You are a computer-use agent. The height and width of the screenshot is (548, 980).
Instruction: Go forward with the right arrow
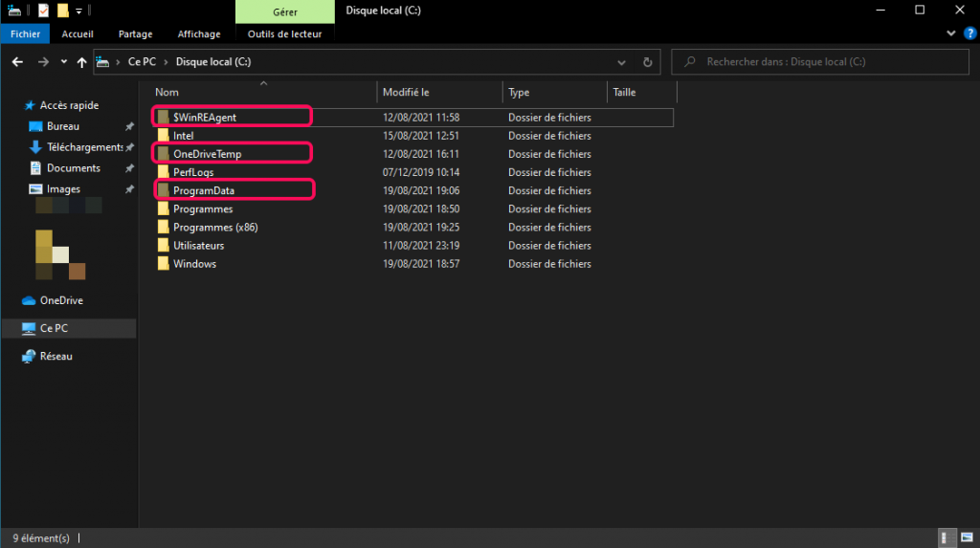coord(43,62)
